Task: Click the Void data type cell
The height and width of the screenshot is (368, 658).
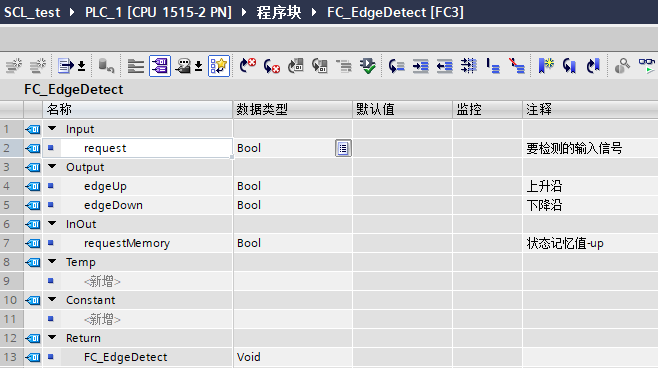Action: [x=292, y=357]
